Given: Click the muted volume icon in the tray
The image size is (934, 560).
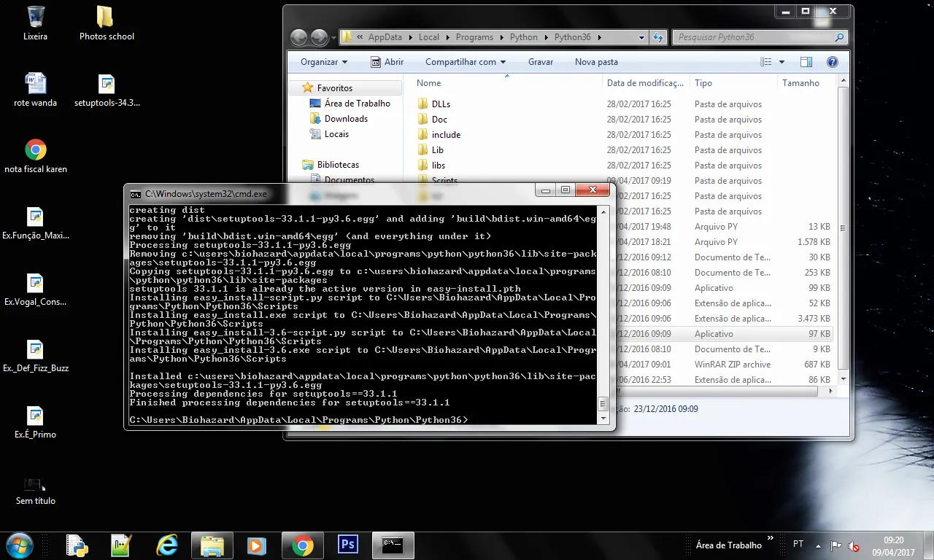Looking at the screenshot, I should 853,545.
